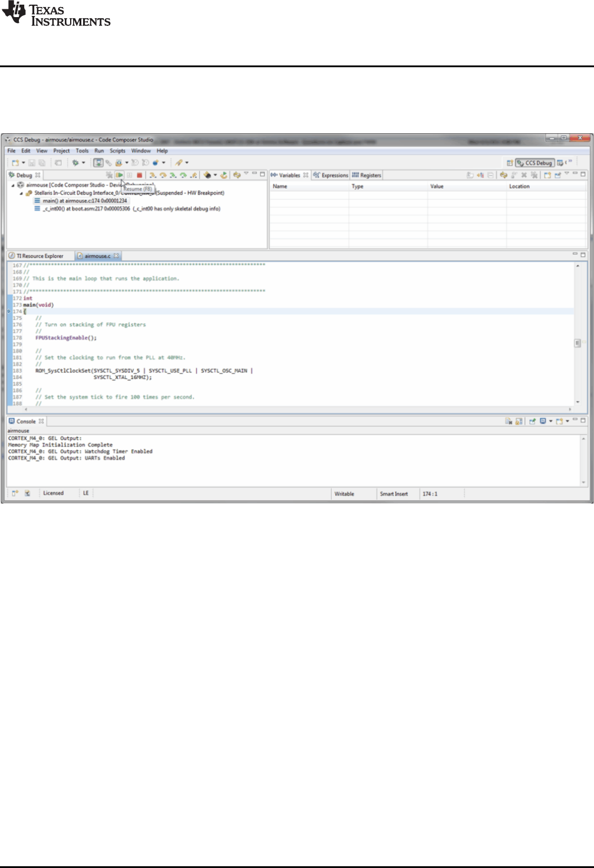The width and height of the screenshot is (594, 868).
Task: Click the Assembly Step Into icon
Action: coord(173,175)
